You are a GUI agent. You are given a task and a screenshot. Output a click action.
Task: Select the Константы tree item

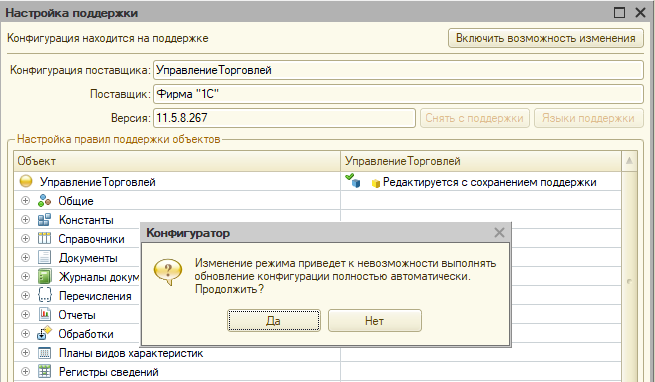[x=86, y=220]
